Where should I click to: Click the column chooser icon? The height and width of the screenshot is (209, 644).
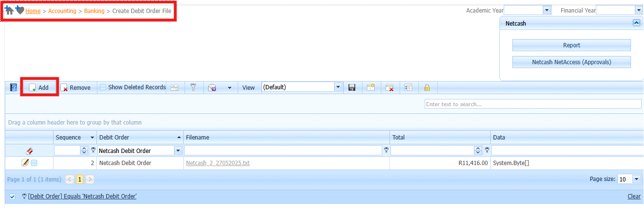tap(408, 87)
